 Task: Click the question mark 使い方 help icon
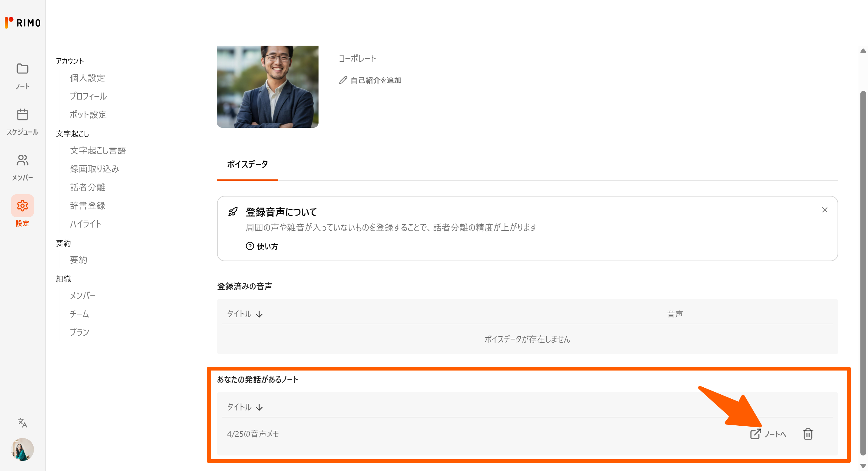point(250,246)
